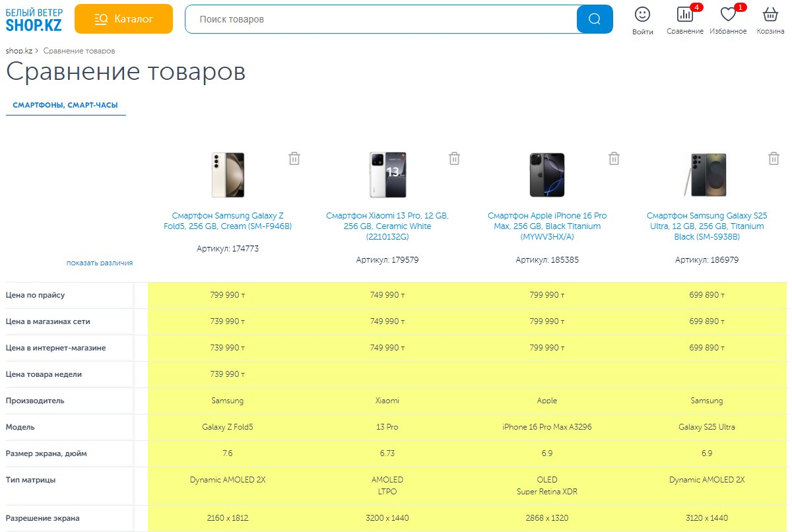Click the search magnifier button
This screenshot has width=792, height=532.
[x=595, y=19]
